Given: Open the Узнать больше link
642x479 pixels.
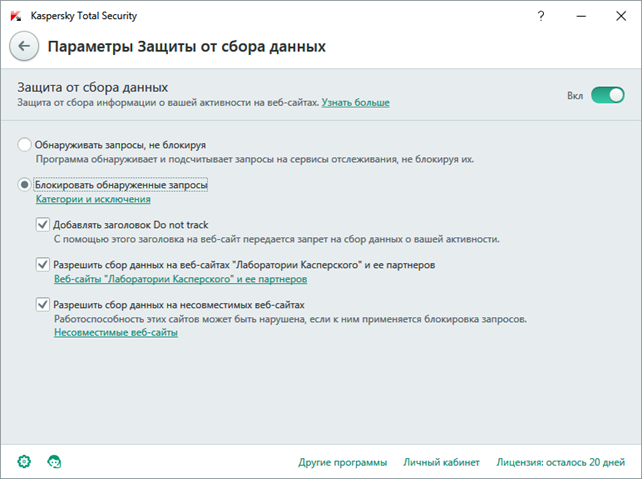Looking at the screenshot, I should coord(355,102).
